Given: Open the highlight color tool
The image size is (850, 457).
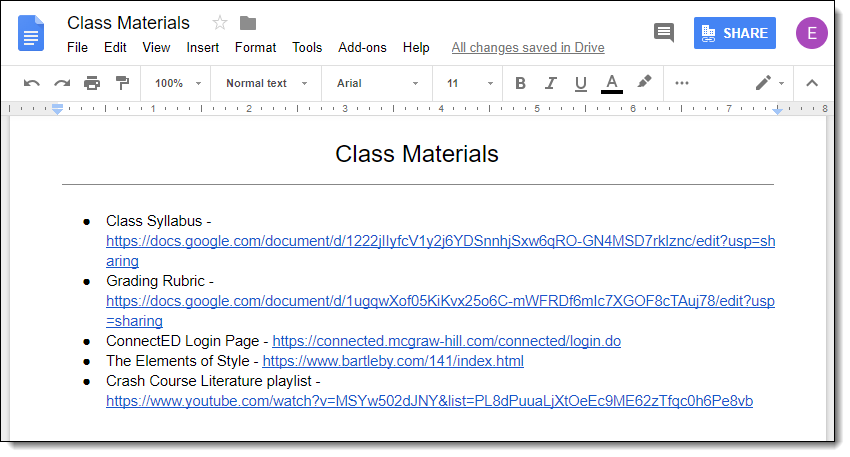Looking at the screenshot, I should pyautogui.click(x=643, y=82).
